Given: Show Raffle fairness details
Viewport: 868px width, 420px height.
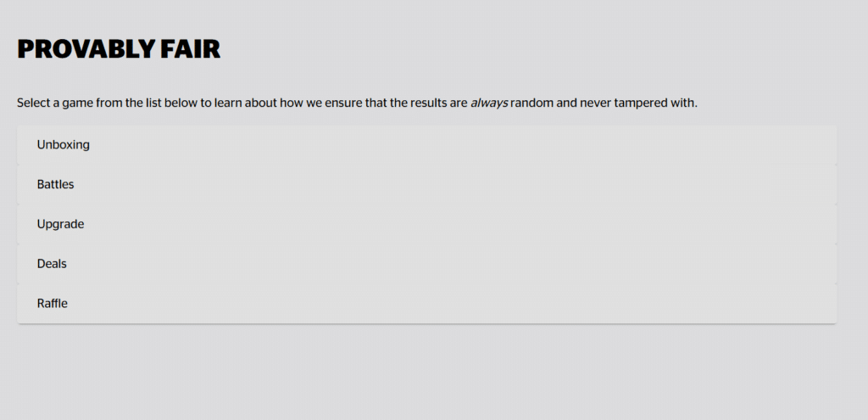Looking at the screenshot, I should (427, 304).
